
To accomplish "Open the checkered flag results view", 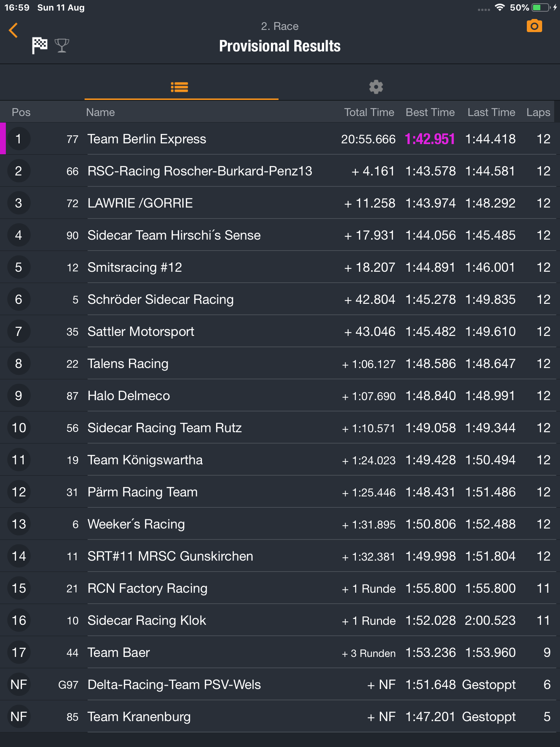I will click(40, 45).
